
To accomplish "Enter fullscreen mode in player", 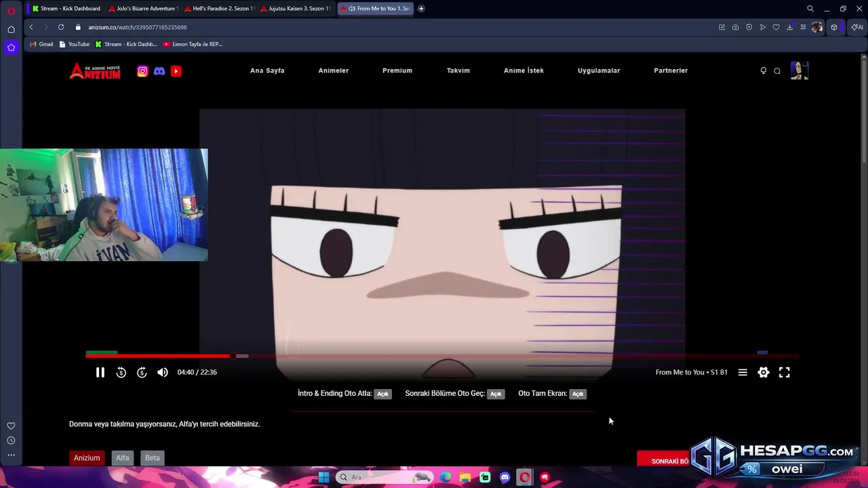I will (x=784, y=372).
